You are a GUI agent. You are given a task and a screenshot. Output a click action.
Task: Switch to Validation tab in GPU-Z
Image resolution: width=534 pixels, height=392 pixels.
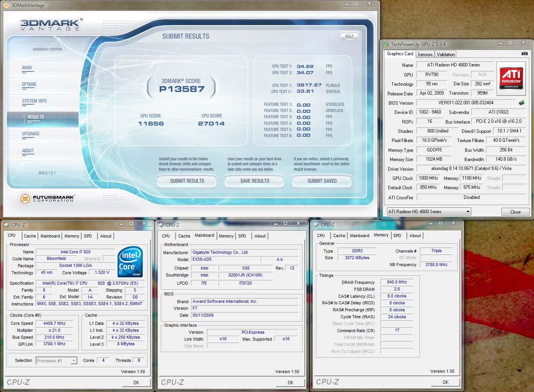pos(446,54)
